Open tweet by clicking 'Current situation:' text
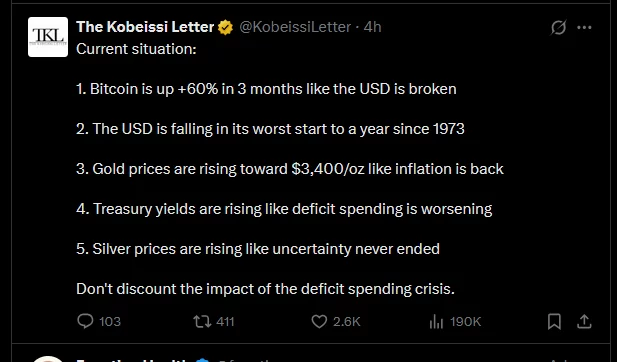617x362 pixels. coord(136,49)
